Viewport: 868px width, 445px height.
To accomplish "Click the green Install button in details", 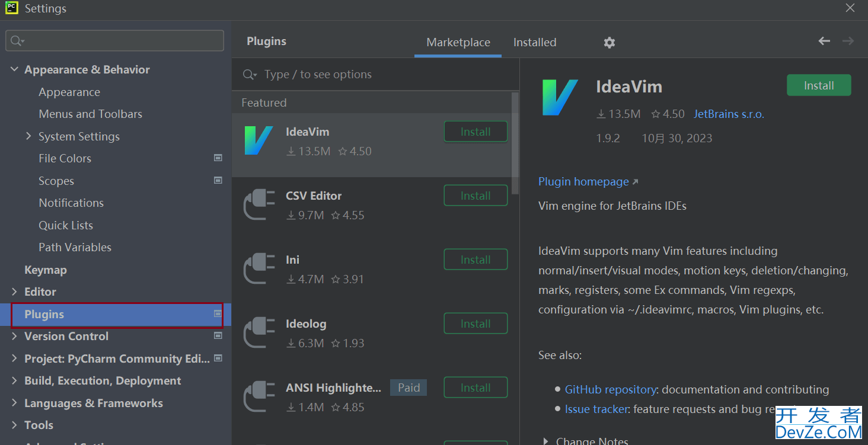I will (819, 85).
